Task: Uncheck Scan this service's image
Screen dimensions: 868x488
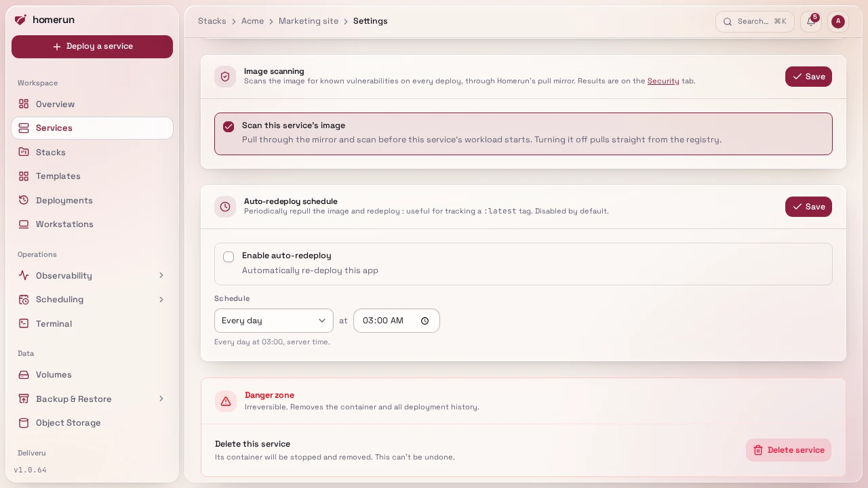Action: point(229,127)
